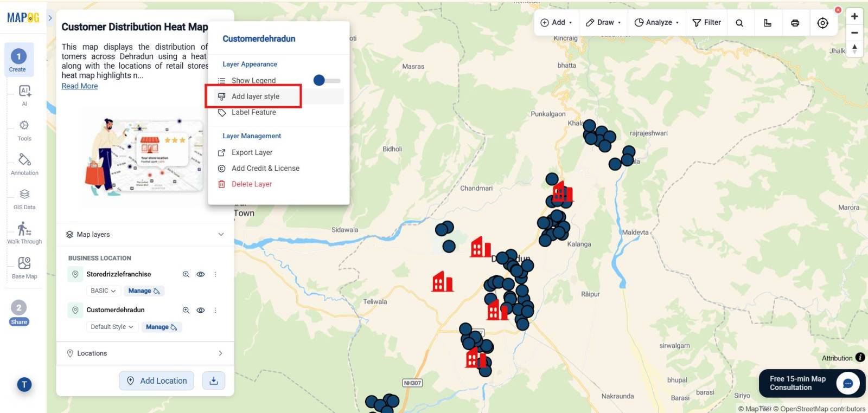
Task: Click the download icon beside Add Location
Action: coord(214,380)
